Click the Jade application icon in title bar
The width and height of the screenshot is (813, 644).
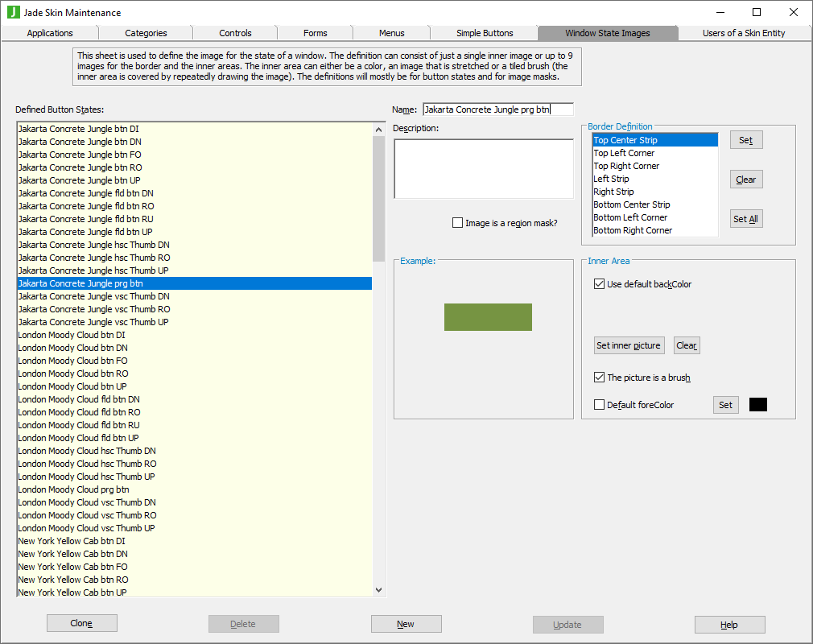13,13
